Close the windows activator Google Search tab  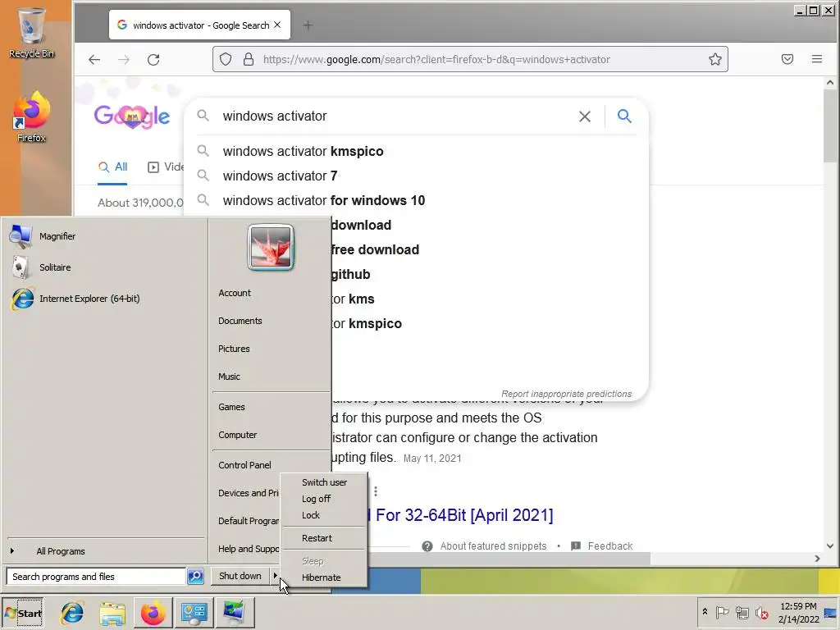point(277,25)
